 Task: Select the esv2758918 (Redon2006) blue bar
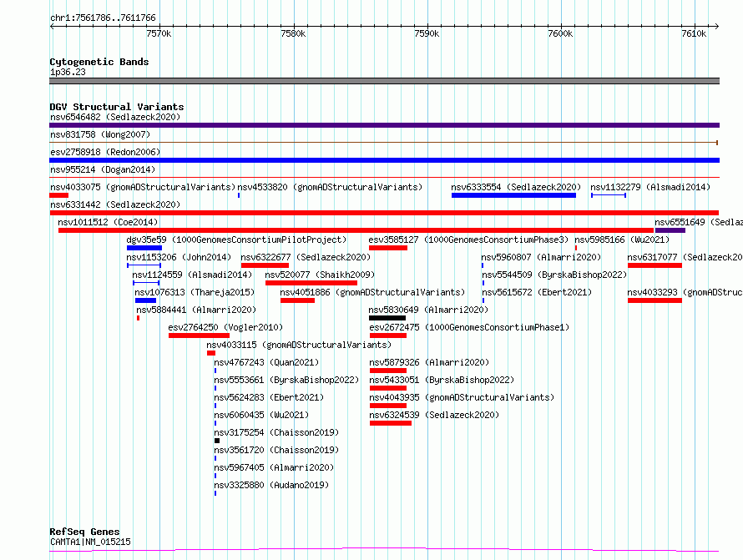tap(384, 160)
